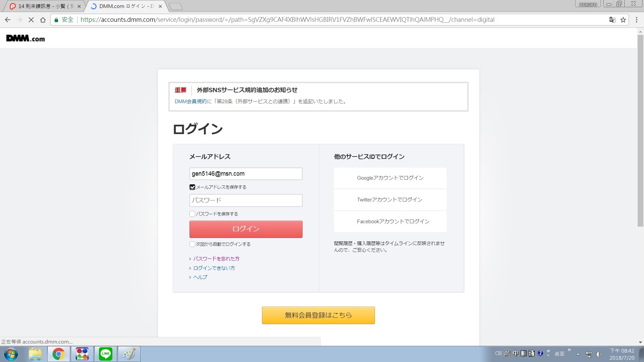Close the DMM.com login tab
The height and width of the screenshot is (362, 644).
pyautogui.click(x=160, y=6)
